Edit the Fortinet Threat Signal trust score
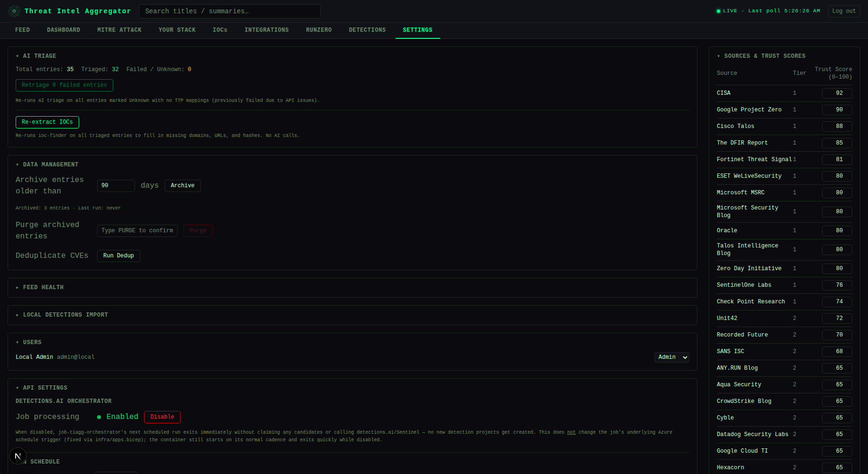 pyautogui.click(x=837, y=160)
